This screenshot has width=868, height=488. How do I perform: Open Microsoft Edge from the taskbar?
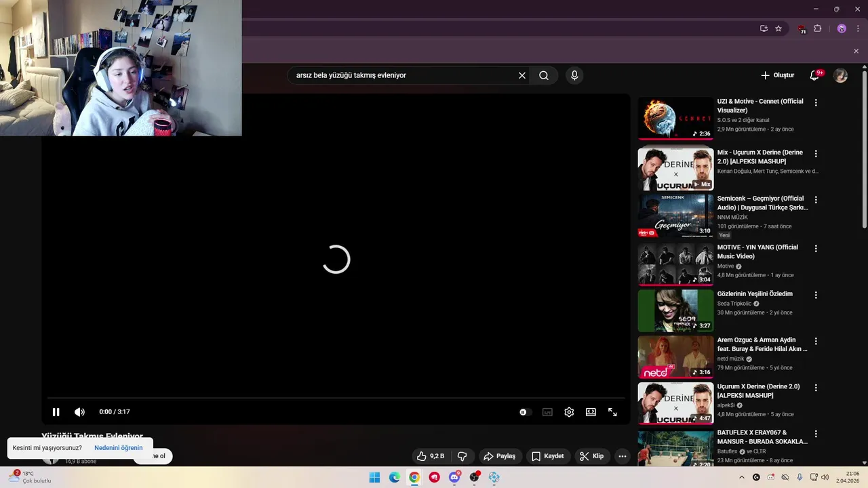point(395,477)
